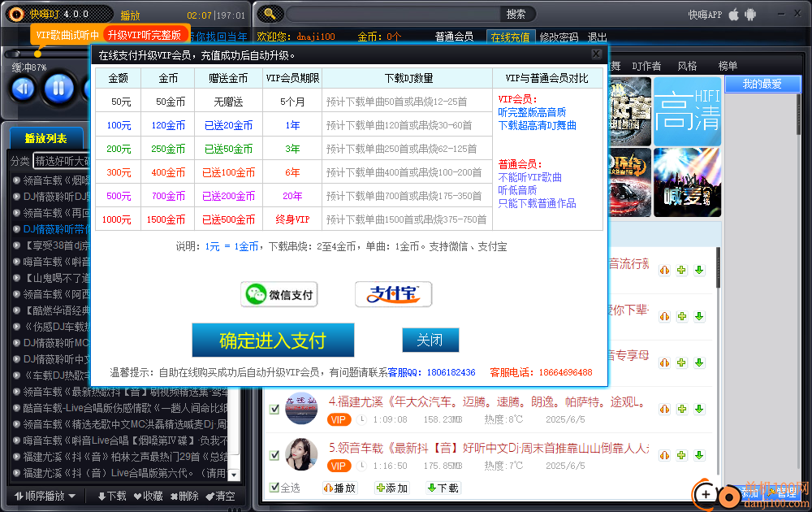The image size is (812, 512).
Task: Click the 快嗨DJ logo icon
Action: pyautogui.click(x=16, y=14)
